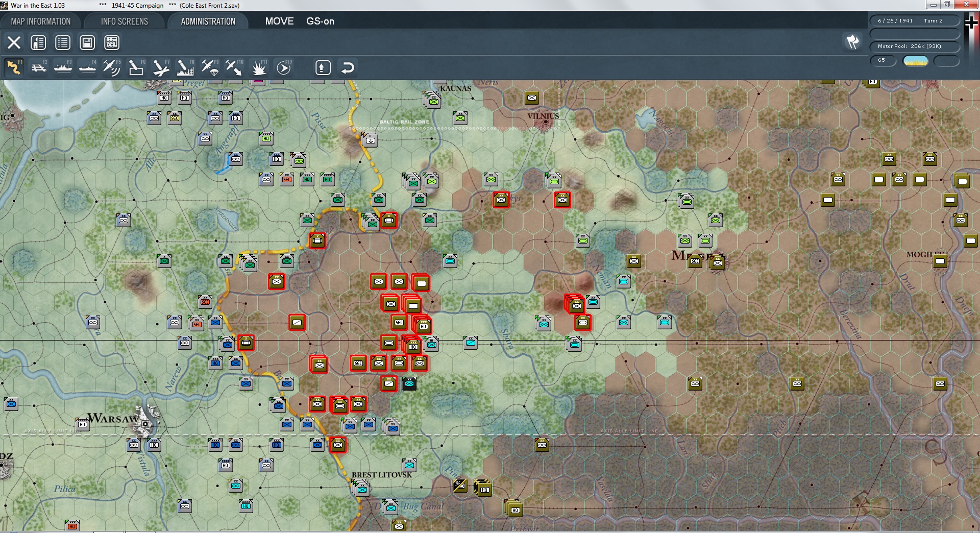The height and width of the screenshot is (533, 980).
Task: Select Bomb unit mode (F6 icon)
Action: coord(136,67)
